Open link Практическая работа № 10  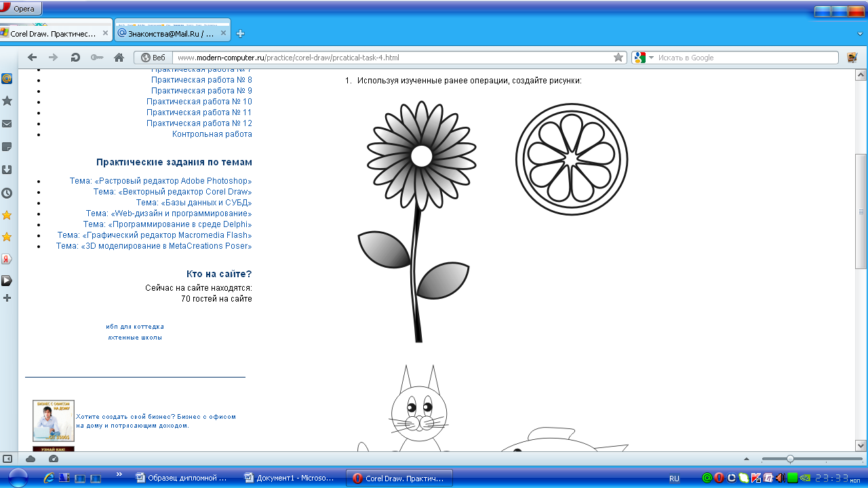[x=199, y=102]
